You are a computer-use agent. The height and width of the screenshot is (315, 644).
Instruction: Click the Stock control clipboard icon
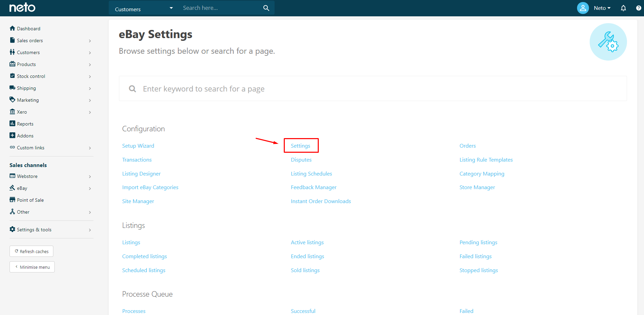point(13,76)
